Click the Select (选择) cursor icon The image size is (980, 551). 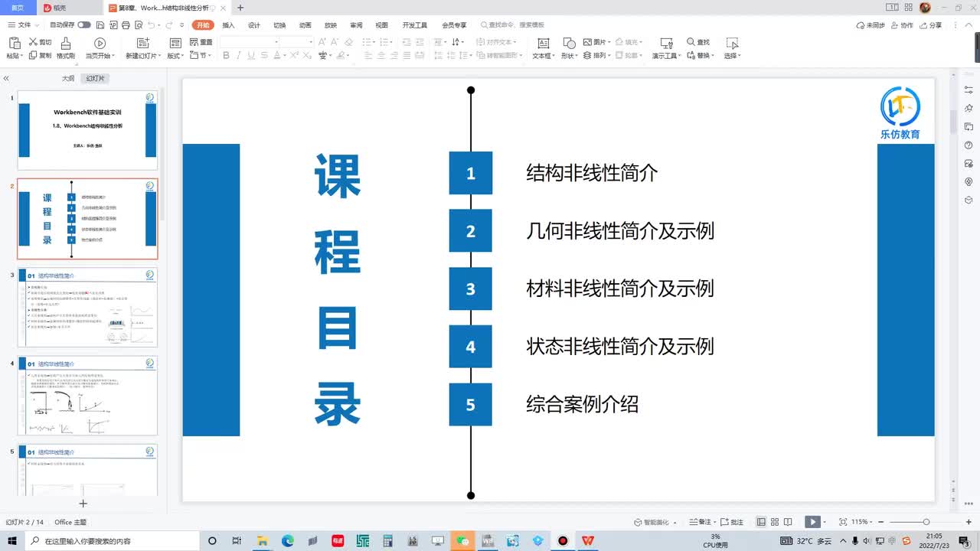[732, 44]
